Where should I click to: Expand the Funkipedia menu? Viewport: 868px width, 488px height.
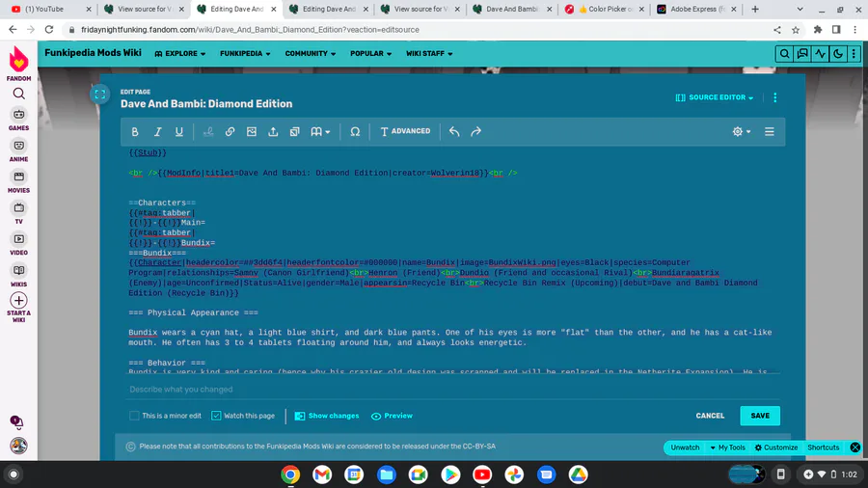point(245,54)
